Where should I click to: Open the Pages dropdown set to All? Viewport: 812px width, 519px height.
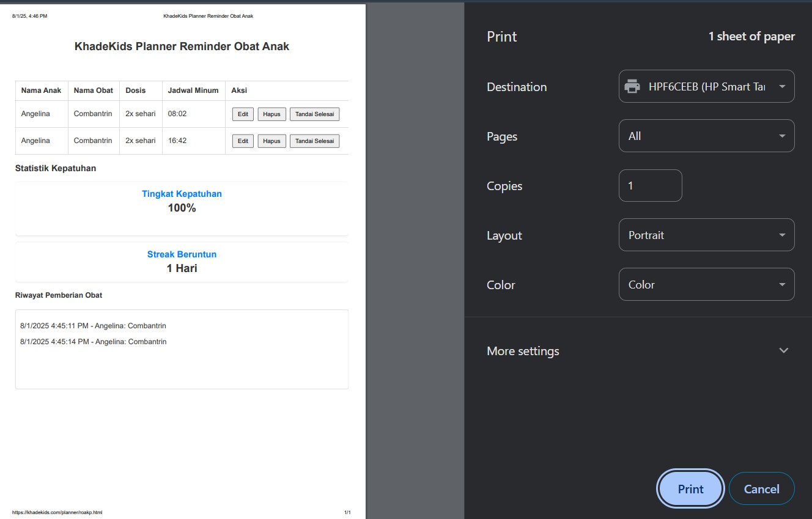(706, 136)
